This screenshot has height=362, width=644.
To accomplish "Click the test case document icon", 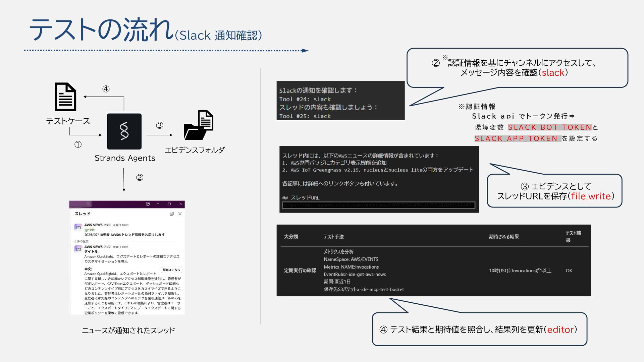I will (65, 97).
